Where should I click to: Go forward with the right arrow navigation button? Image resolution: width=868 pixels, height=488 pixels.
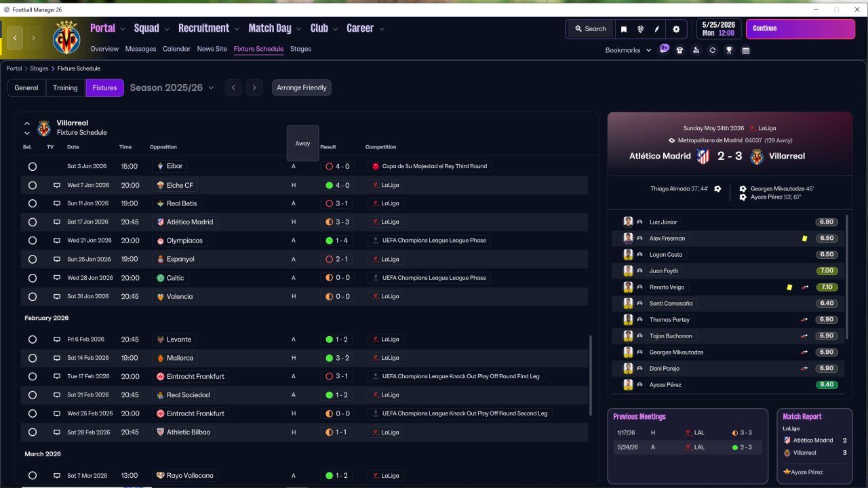33,38
